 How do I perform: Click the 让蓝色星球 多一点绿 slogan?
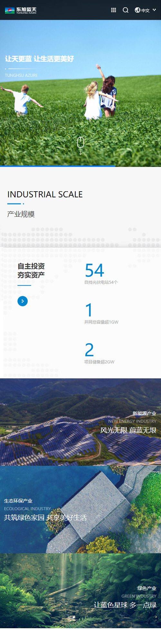pyautogui.click(x=125, y=605)
